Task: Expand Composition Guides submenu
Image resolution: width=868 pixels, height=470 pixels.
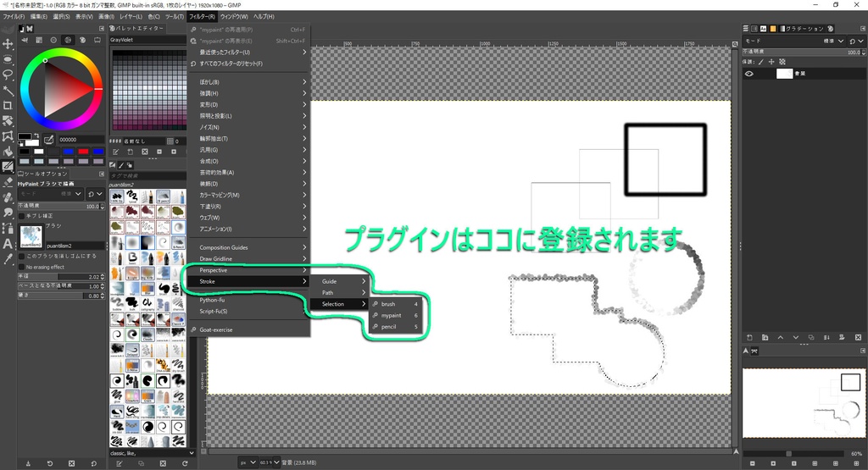Action: point(250,247)
